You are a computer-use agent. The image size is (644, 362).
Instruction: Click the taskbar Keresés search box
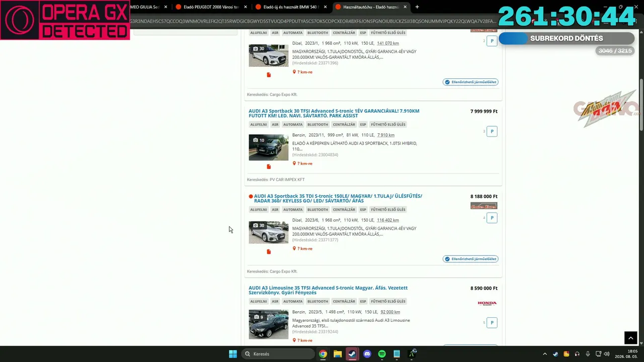tap(278, 354)
